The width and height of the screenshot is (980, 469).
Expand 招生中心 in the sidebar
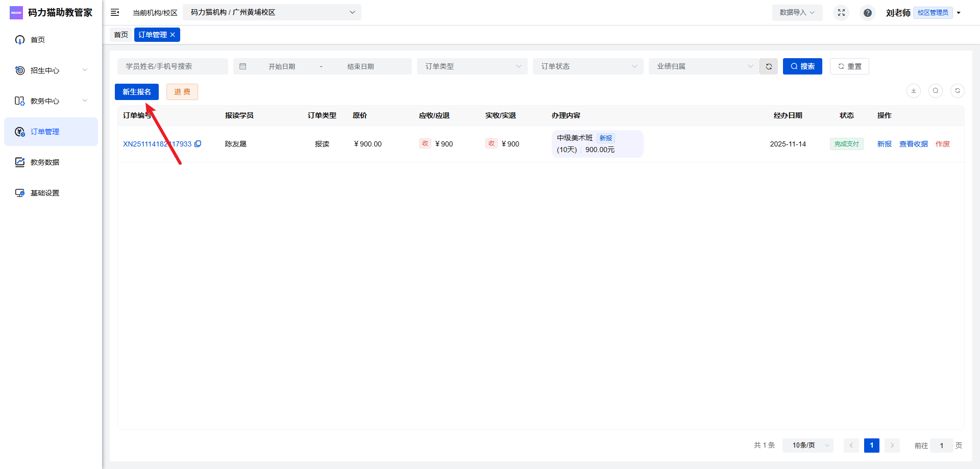click(51, 70)
